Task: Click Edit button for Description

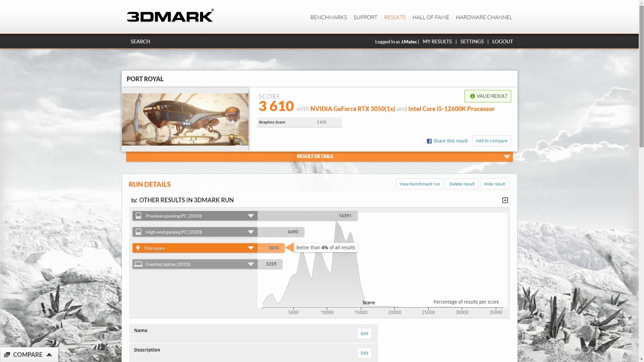Action: [364, 353]
